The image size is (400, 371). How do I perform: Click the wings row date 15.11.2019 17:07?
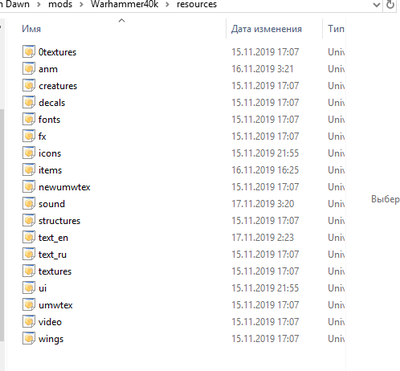click(x=265, y=339)
